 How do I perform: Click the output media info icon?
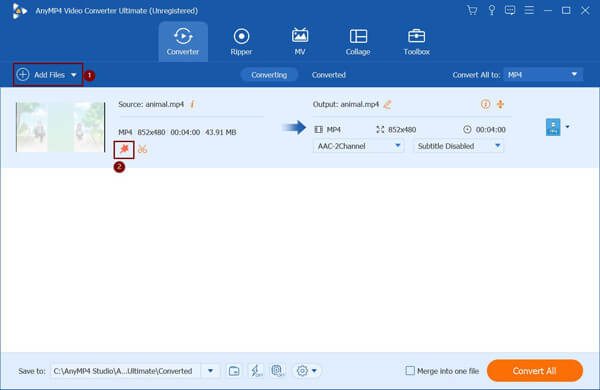click(x=485, y=104)
